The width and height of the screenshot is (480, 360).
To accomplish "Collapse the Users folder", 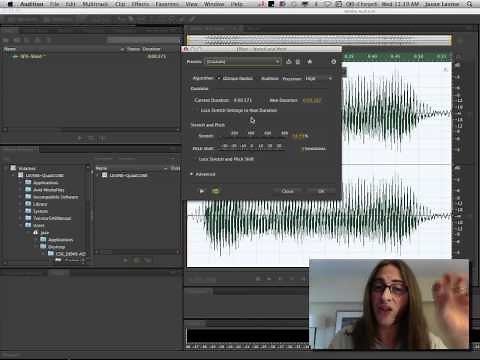I will tap(20, 225).
